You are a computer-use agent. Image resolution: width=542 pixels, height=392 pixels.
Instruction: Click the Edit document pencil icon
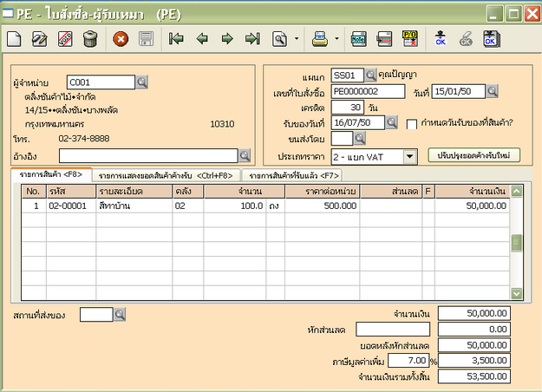click(x=39, y=39)
